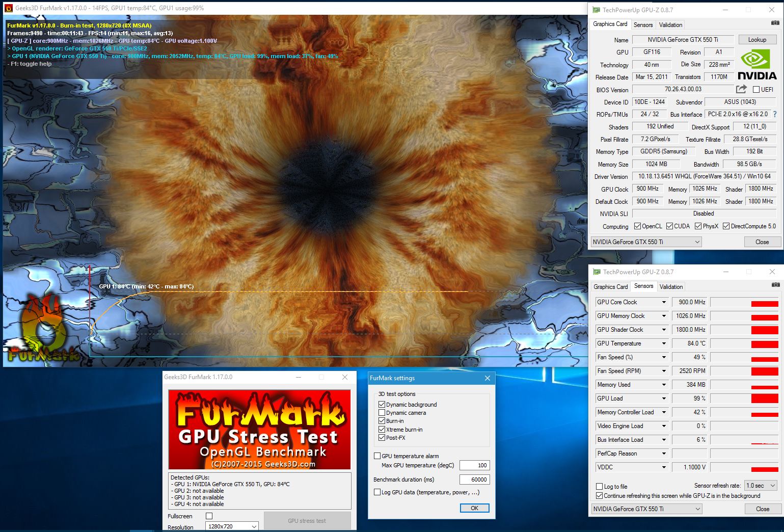Click the question mark next to Bus Interface
Screen dimensions: 784x532
pyautogui.click(x=775, y=114)
